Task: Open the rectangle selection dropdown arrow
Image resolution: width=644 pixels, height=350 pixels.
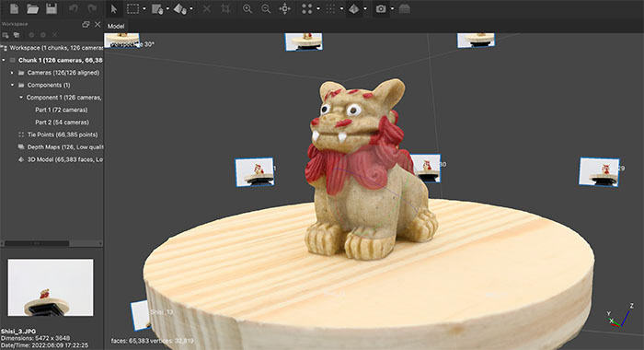Action: [x=144, y=8]
